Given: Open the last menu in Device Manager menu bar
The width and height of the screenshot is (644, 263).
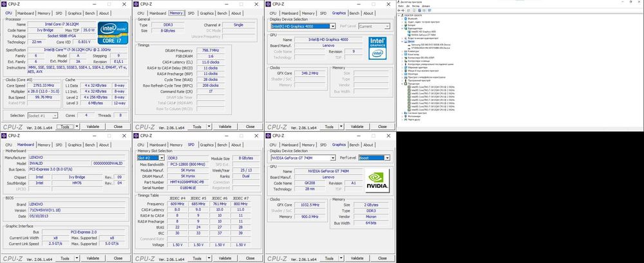Looking at the screenshot, I should point(426,6).
